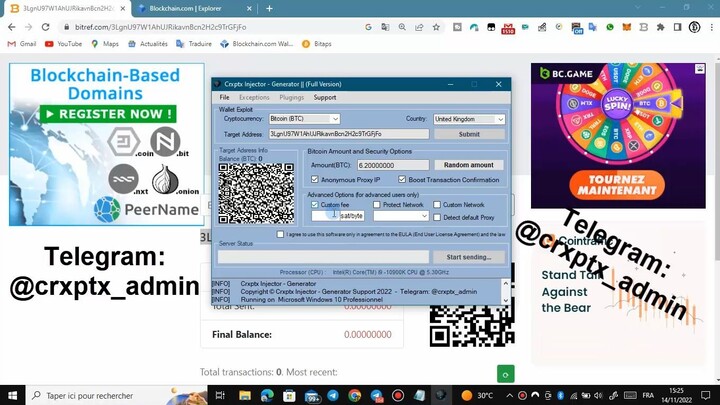Open the Maps bookmark
This screenshot has width=720, height=405.
point(105,44)
